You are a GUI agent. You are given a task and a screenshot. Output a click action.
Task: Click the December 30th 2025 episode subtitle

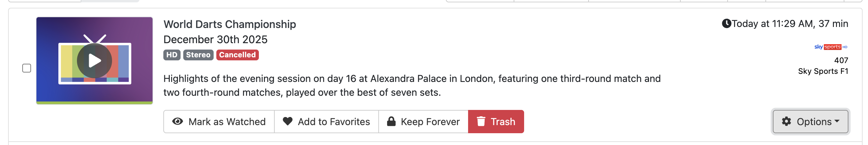coord(215,39)
